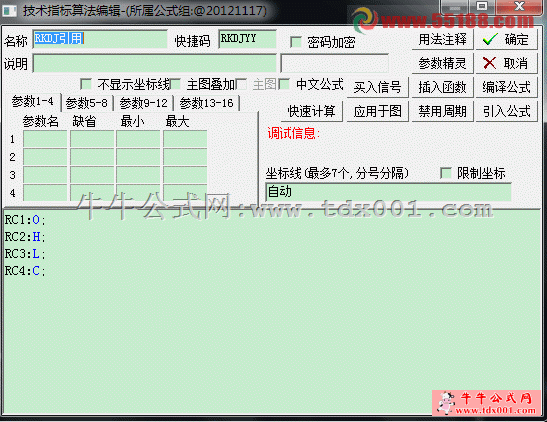This screenshot has width=547, height=422.
Task: Click 快速计算 quick calculation button
Action: [x=312, y=112]
